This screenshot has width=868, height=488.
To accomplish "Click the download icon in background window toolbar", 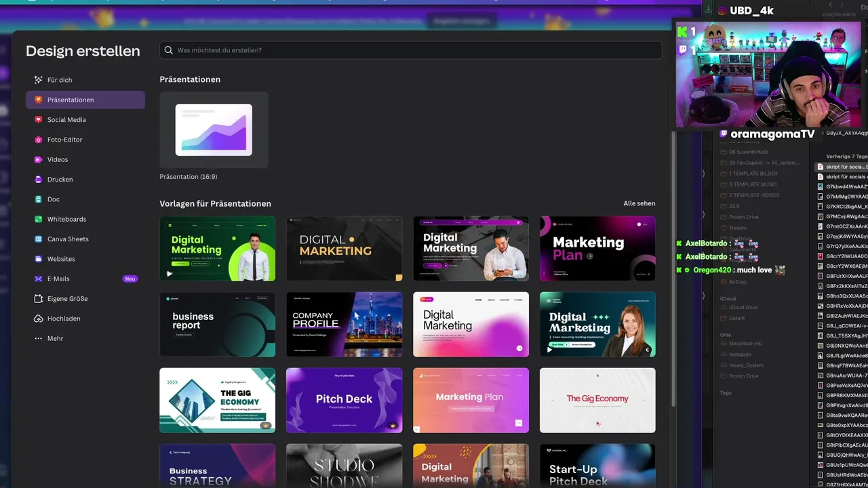I will tap(709, 9).
